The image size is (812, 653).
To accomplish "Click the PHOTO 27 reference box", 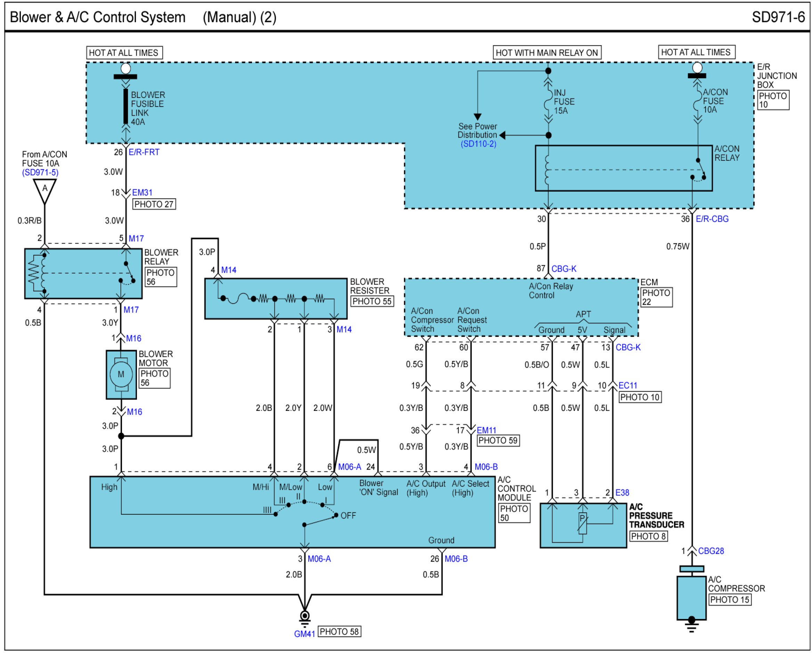I will [x=154, y=204].
